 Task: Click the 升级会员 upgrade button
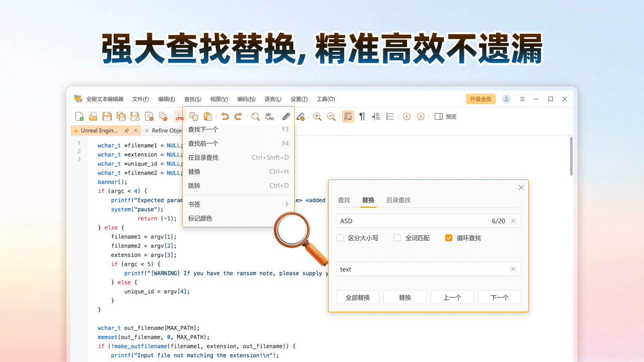[480, 99]
